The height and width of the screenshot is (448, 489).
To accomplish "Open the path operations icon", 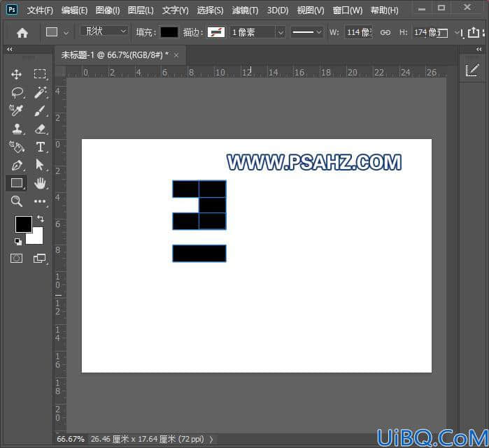I will tap(443, 33).
